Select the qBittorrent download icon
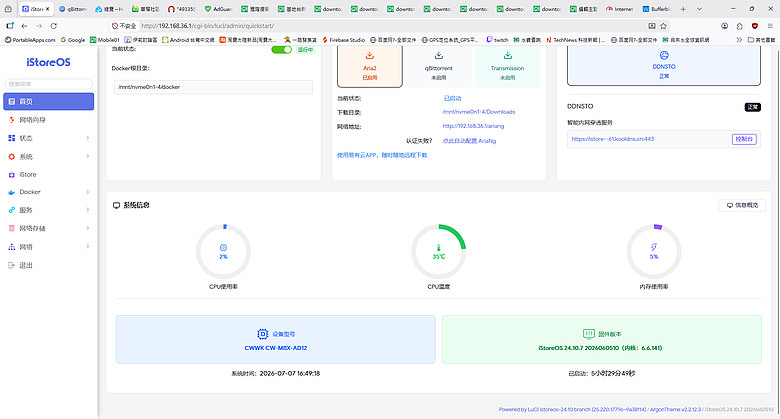 pos(438,55)
